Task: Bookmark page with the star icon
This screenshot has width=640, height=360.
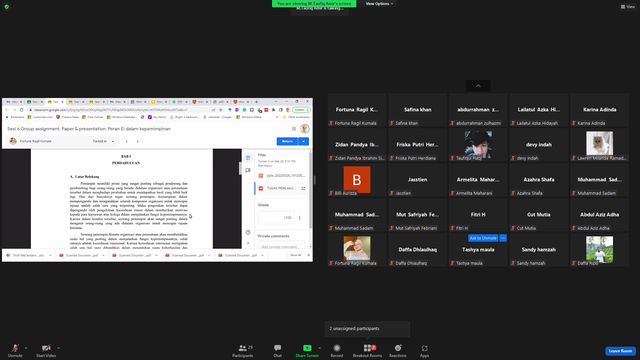Action: tap(221, 110)
